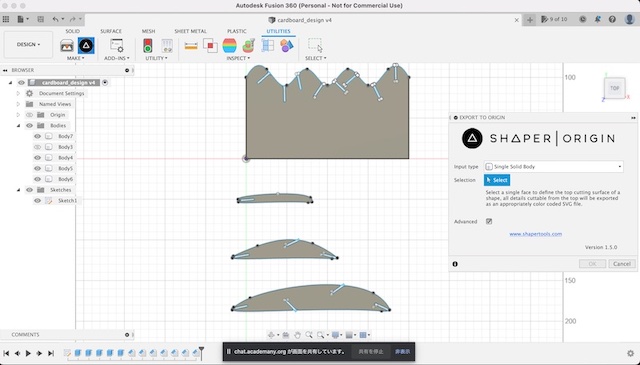Uncheck the Advanced checkbox
This screenshot has height=365, width=640.
click(x=489, y=221)
